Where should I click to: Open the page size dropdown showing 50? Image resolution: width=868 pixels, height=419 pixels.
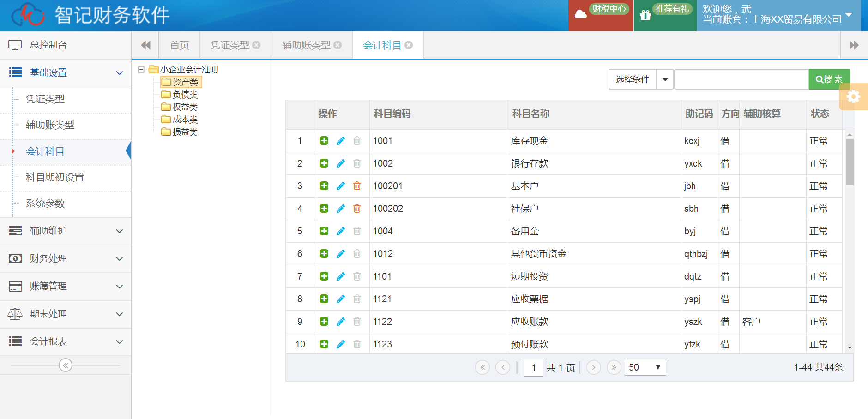pos(645,367)
